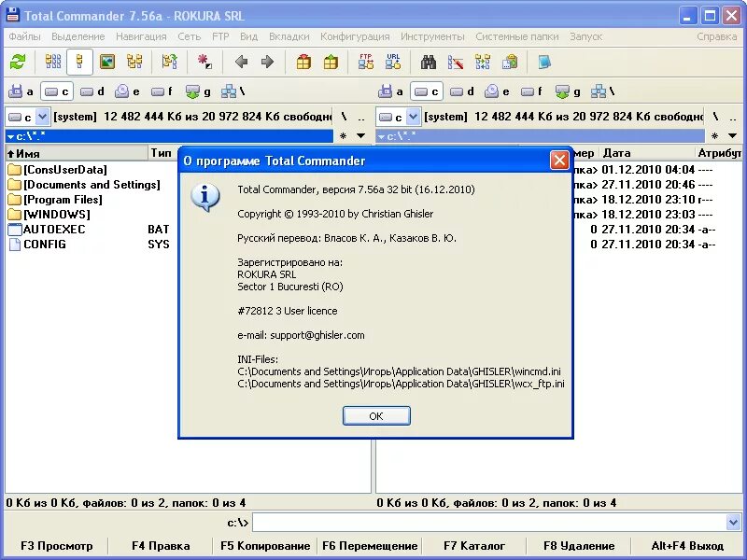Connect to URL via toolbar icon
The height and width of the screenshot is (560, 747).
pos(393,62)
